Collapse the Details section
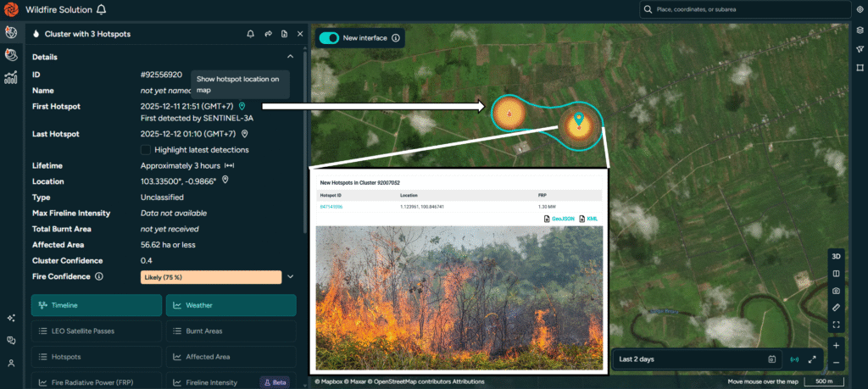This screenshot has width=868, height=389. (290, 57)
